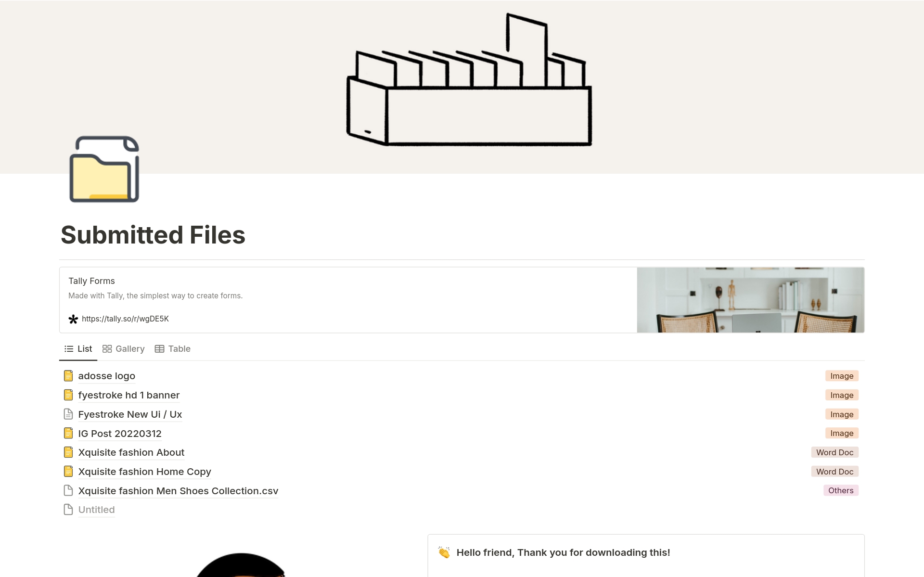Click the Word Doc tag on Xquisite fashion About
924x577 pixels.
pyautogui.click(x=834, y=451)
